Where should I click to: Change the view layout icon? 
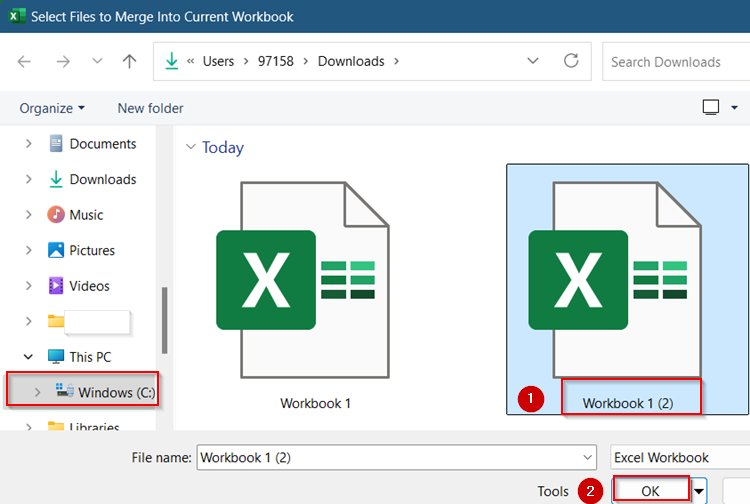(710, 107)
